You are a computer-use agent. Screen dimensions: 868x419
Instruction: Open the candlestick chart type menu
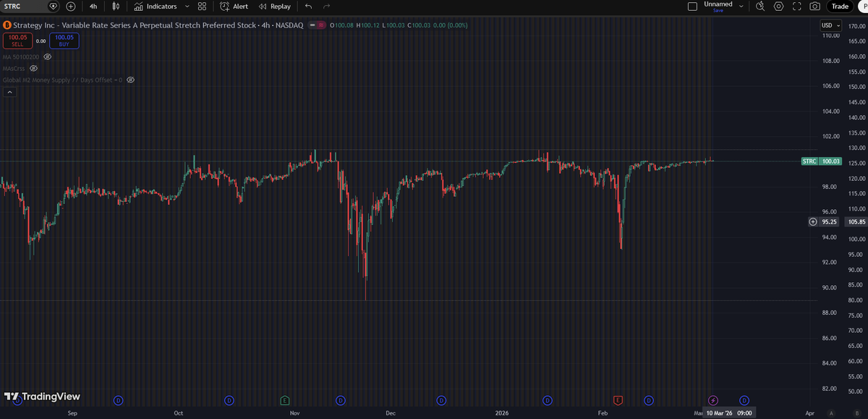pos(115,7)
